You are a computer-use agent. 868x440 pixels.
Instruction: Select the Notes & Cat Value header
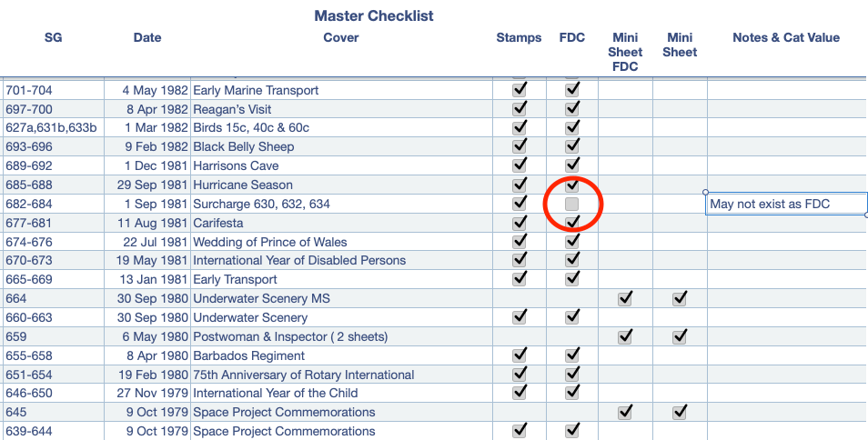pyautogui.click(x=786, y=37)
